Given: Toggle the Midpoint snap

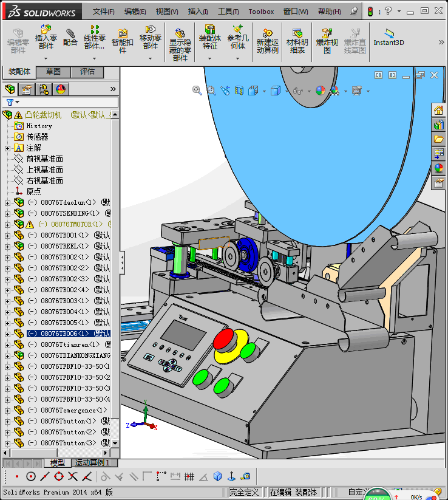Looking at the screenshot, I should click(x=44, y=476).
